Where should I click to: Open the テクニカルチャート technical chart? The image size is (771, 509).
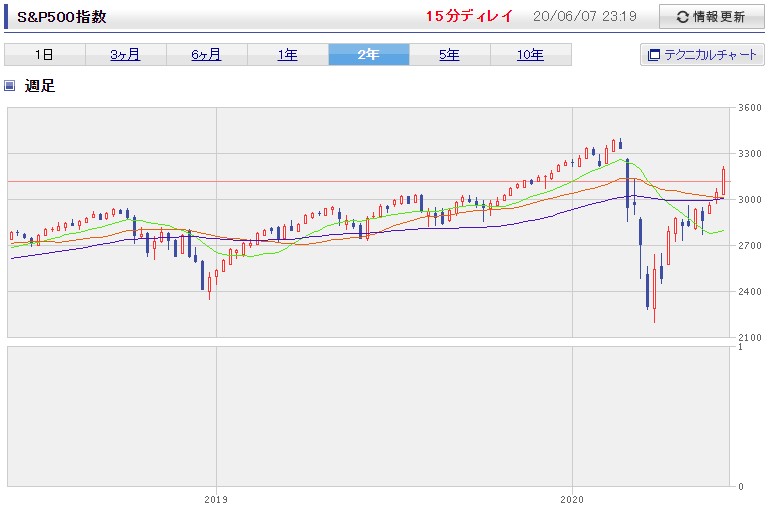[702, 55]
